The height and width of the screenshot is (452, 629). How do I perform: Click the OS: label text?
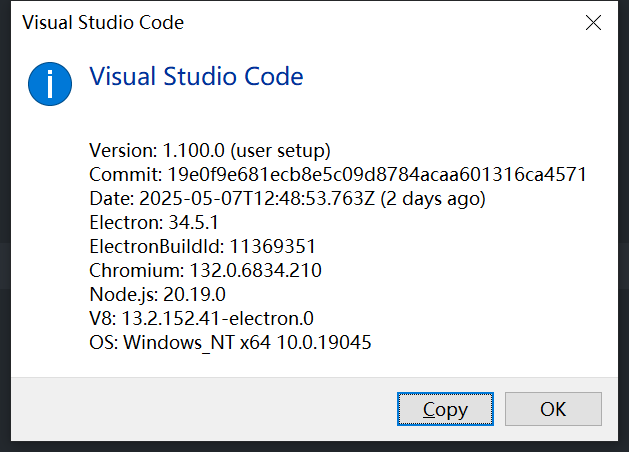click(103, 343)
